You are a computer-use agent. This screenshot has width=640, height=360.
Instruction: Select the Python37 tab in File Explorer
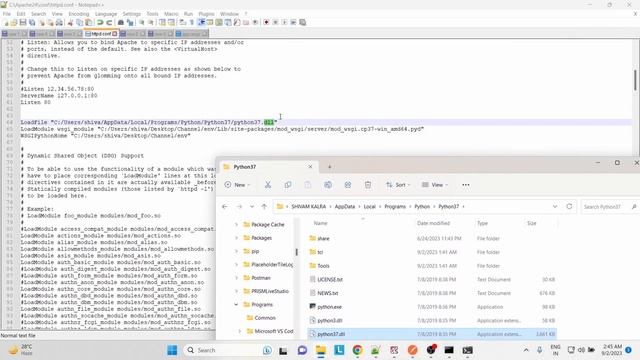click(267, 167)
